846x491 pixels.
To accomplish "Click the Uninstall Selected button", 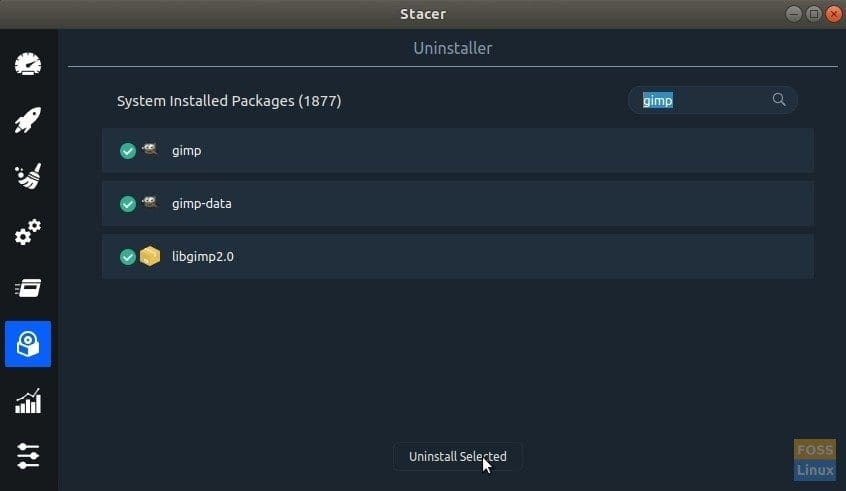I will click(458, 456).
